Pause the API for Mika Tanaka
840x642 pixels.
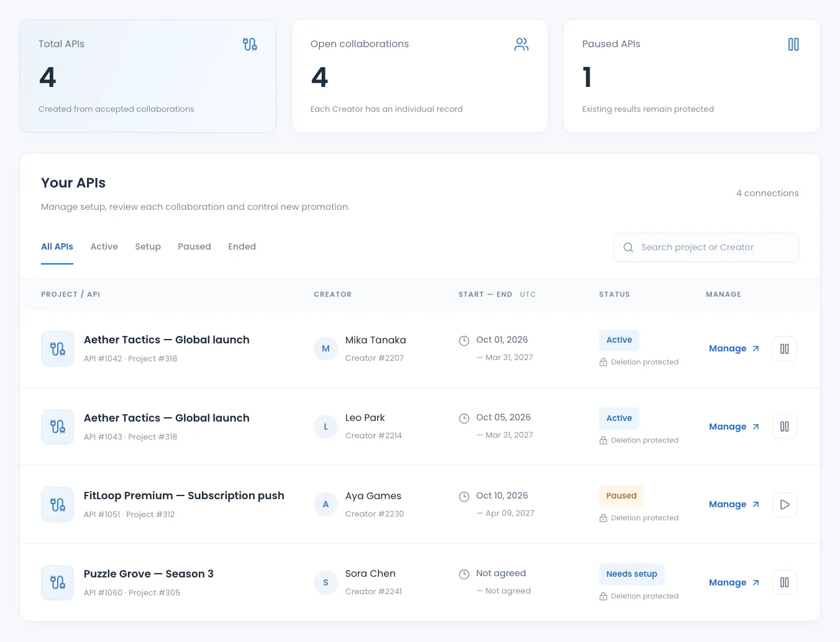(x=785, y=349)
